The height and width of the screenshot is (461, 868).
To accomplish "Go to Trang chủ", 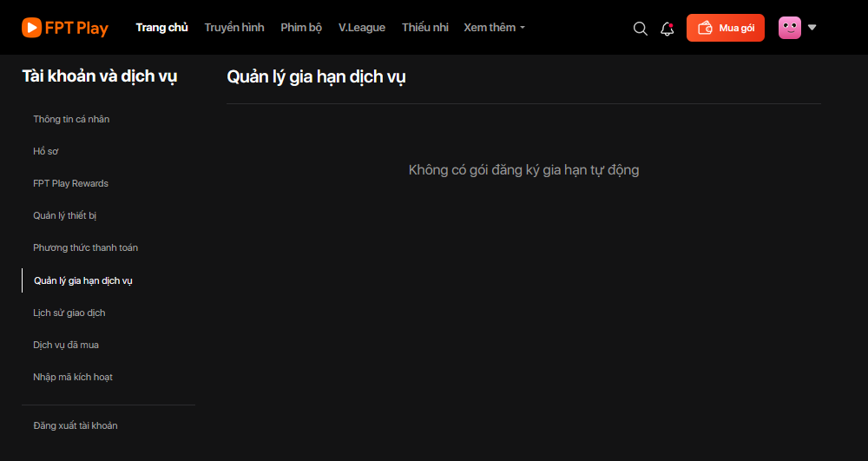I will point(161,27).
